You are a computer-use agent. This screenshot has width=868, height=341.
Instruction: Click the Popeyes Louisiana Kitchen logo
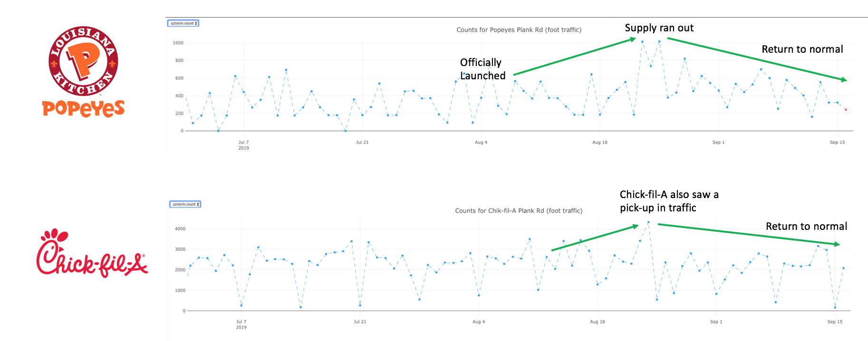(83, 72)
